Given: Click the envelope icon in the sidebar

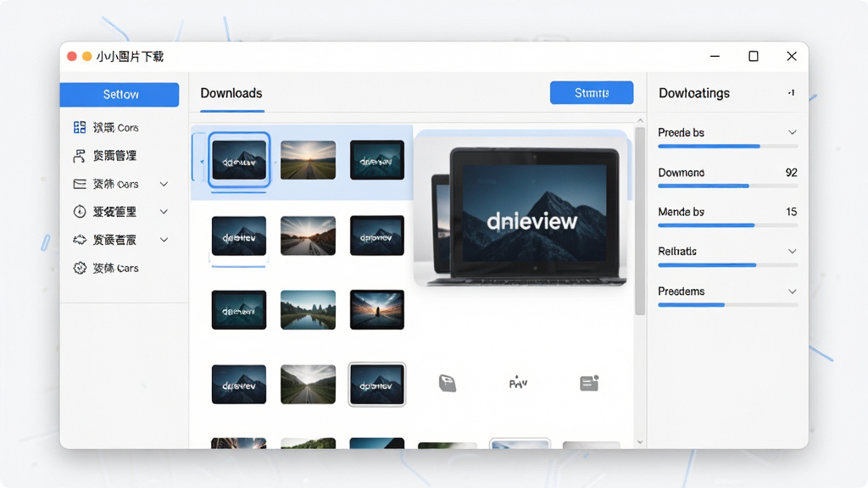Looking at the screenshot, I should 80,184.
